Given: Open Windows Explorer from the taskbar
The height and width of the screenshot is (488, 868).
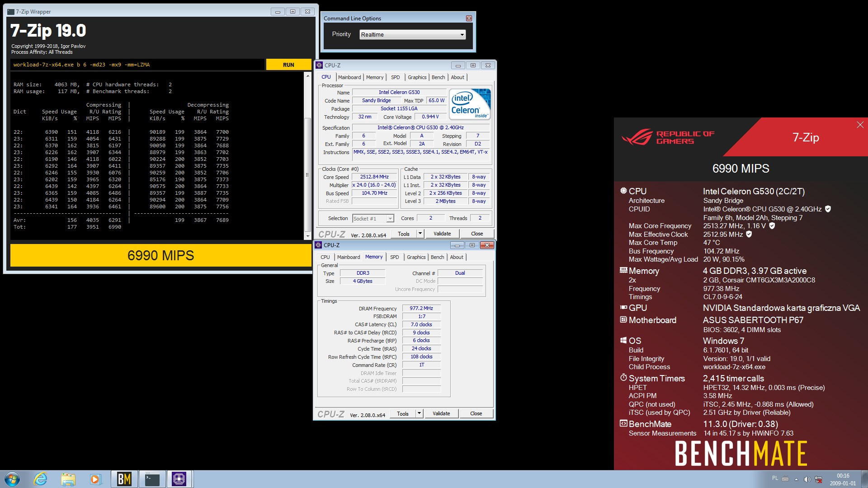Looking at the screenshot, I should pyautogui.click(x=68, y=479).
